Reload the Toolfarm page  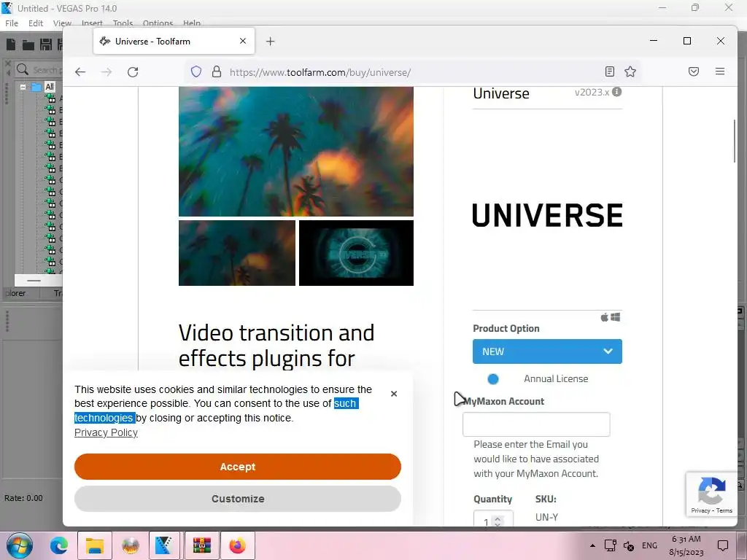(x=133, y=72)
